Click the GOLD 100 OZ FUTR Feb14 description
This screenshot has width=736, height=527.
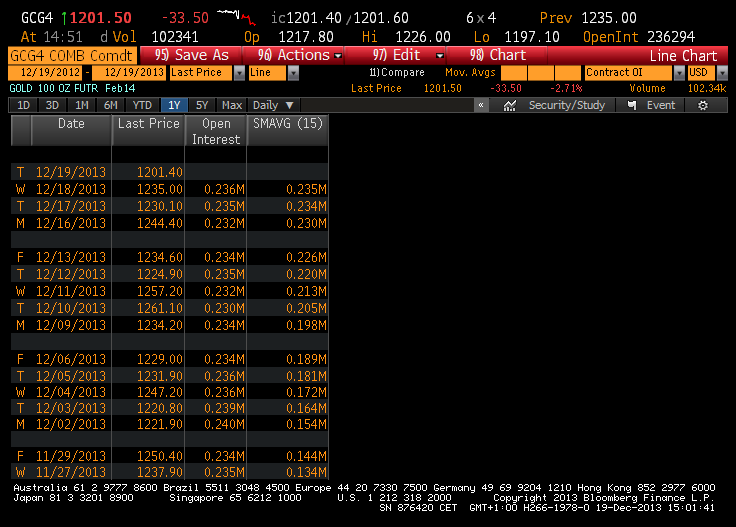pyautogui.click(x=72, y=88)
